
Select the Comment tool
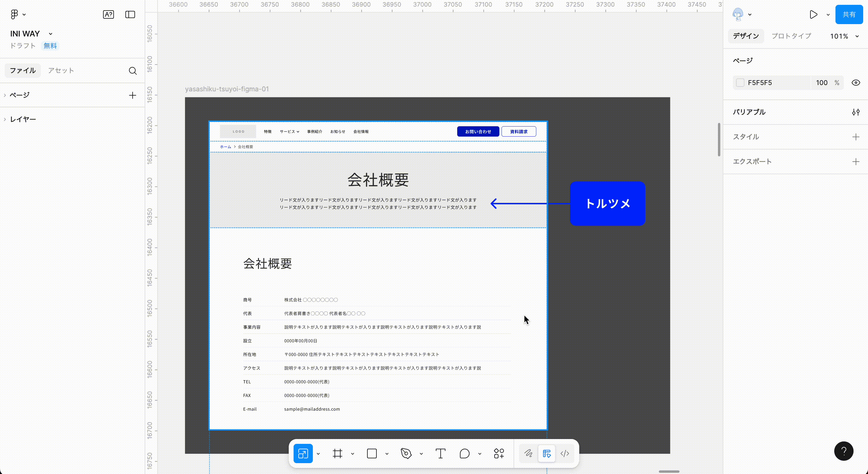click(464, 453)
